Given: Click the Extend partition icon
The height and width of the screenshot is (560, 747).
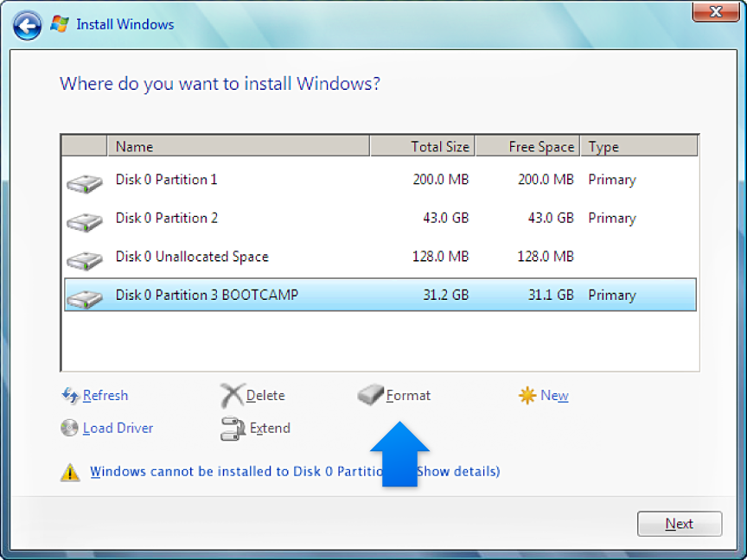Looking at the screenshot, I should point(233,429).
